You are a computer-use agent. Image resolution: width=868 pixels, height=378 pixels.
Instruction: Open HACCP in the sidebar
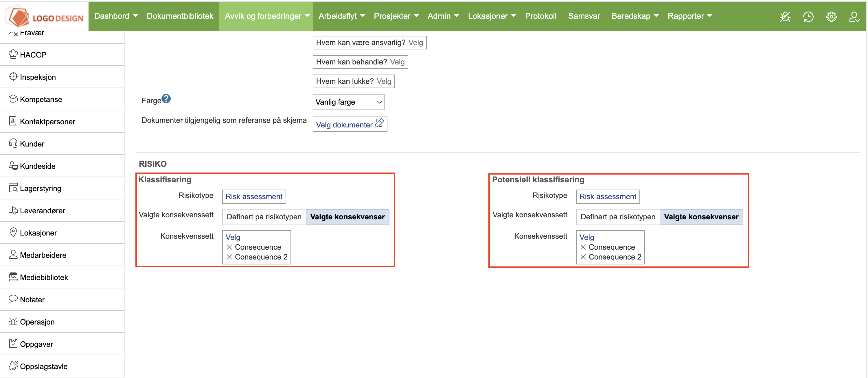tap(33, 55)
